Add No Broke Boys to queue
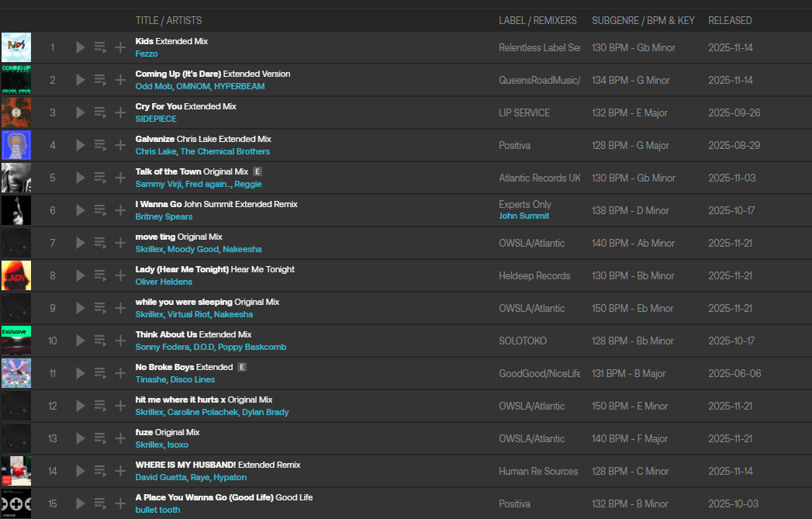This screenshot has height=519, width=812. click(100, 373)
